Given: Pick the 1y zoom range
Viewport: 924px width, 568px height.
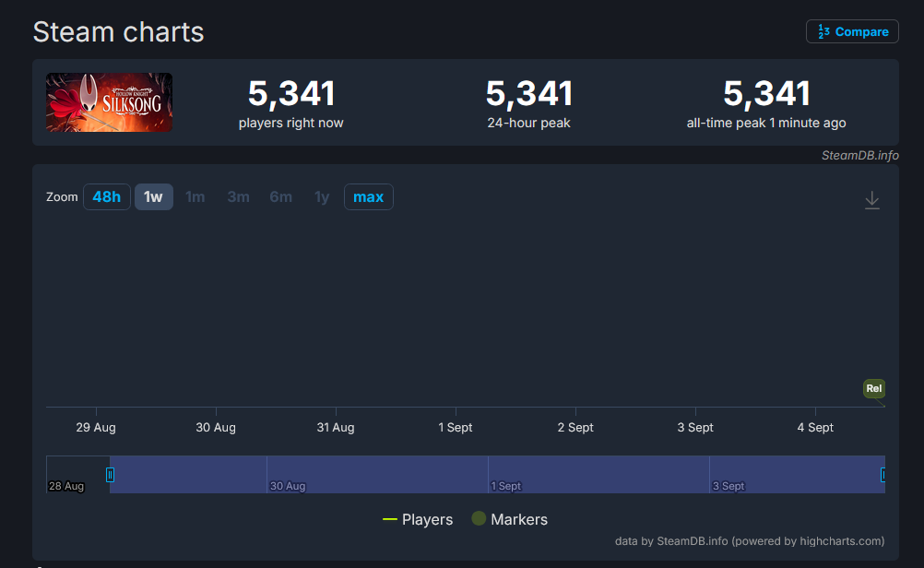Looking at the screenshot, I should point(322,196).
